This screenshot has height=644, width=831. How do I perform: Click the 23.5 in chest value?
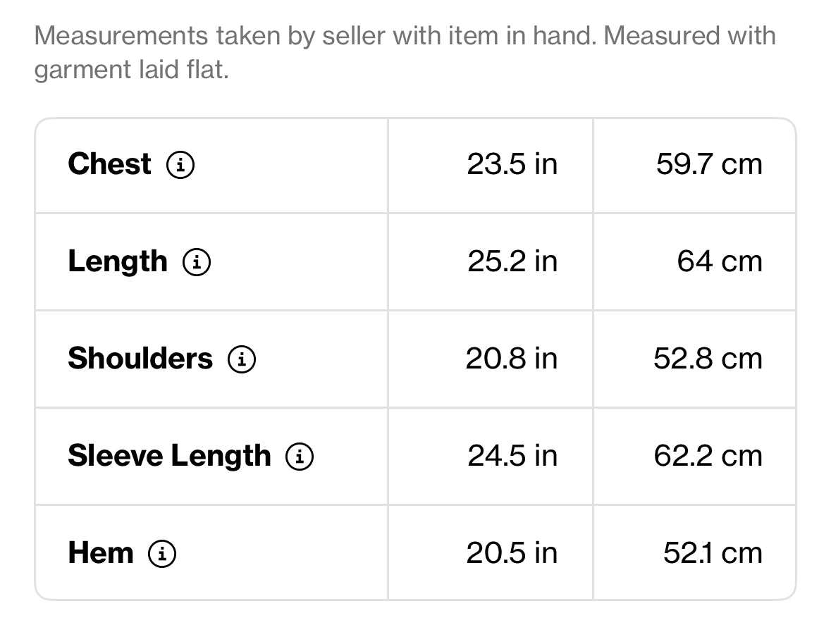(512, 164)
